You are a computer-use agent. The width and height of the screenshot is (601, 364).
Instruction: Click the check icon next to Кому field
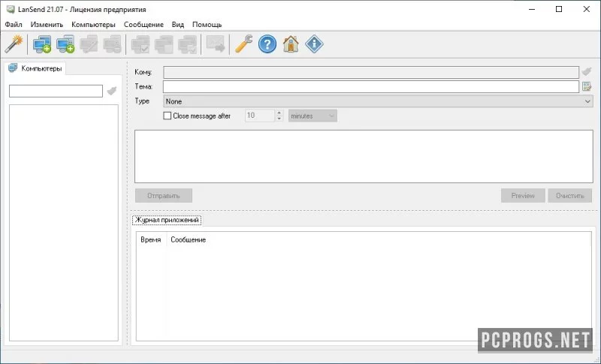(x=587, y=71)
